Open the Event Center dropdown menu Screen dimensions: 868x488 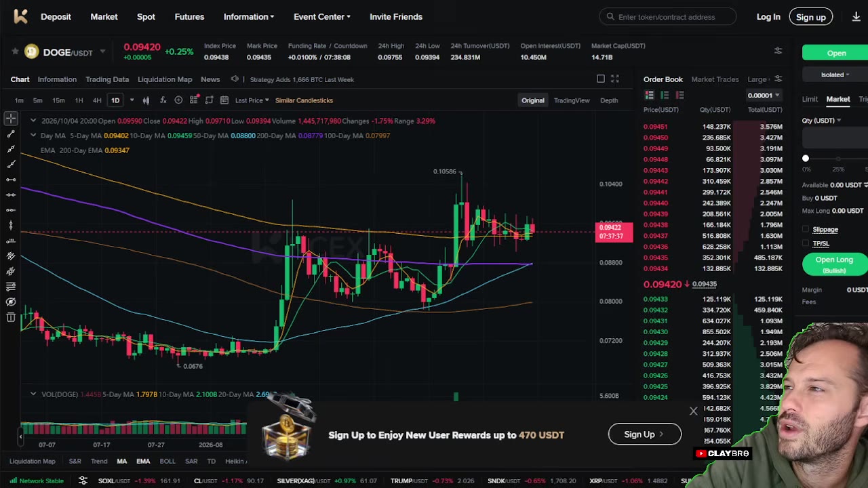322,17
